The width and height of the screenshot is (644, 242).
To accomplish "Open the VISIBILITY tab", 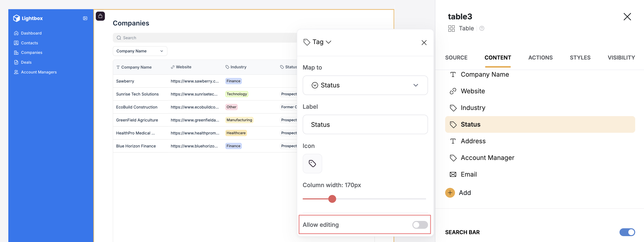I will [621, 58].
